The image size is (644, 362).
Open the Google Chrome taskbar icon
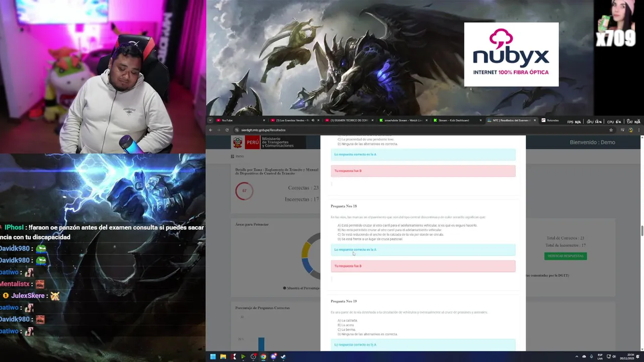tap(263, 356)
